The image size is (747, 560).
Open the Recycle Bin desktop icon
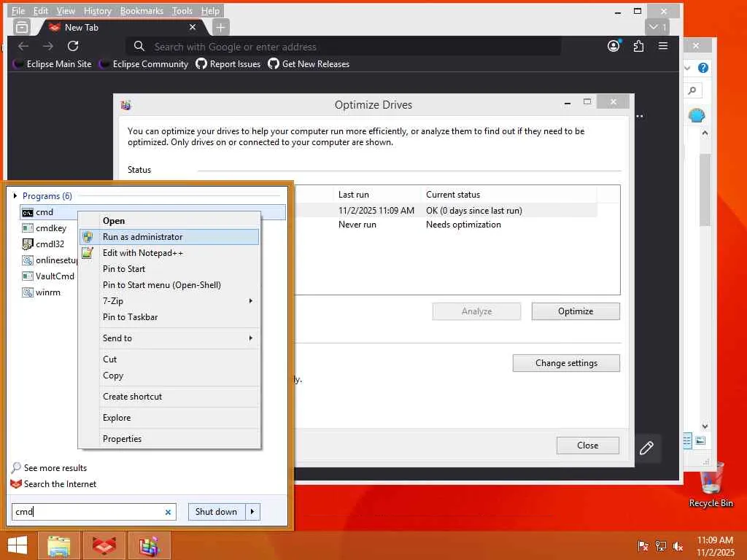[711, 485]
